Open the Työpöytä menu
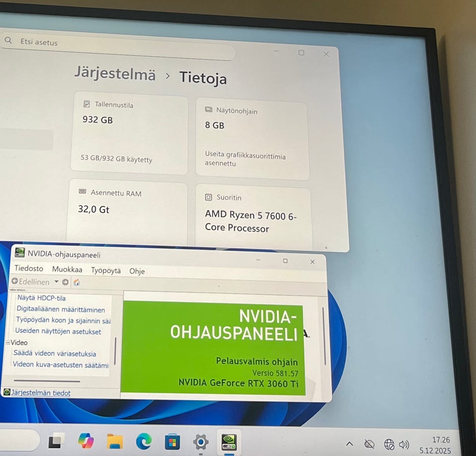This screenshot has width=476, height=456. pyautogui.click(x=106, y=270)
